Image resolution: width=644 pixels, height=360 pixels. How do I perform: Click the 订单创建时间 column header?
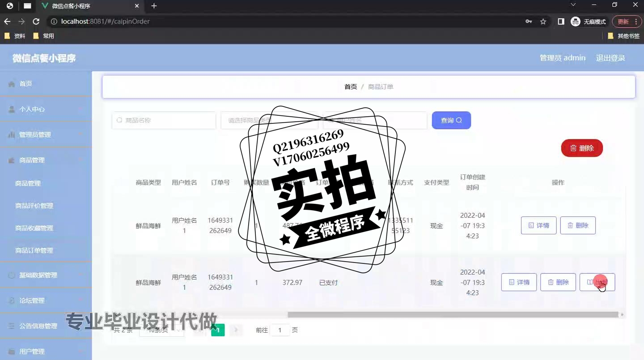[473, 182]
